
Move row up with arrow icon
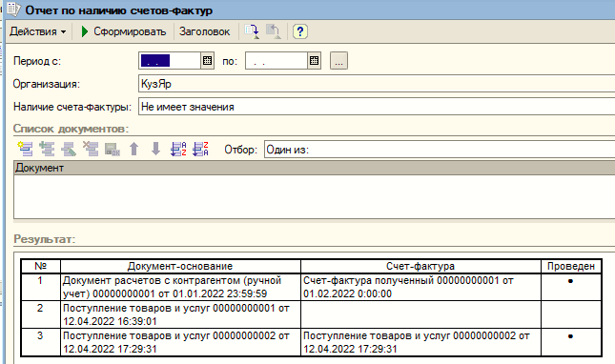[134, 149]
